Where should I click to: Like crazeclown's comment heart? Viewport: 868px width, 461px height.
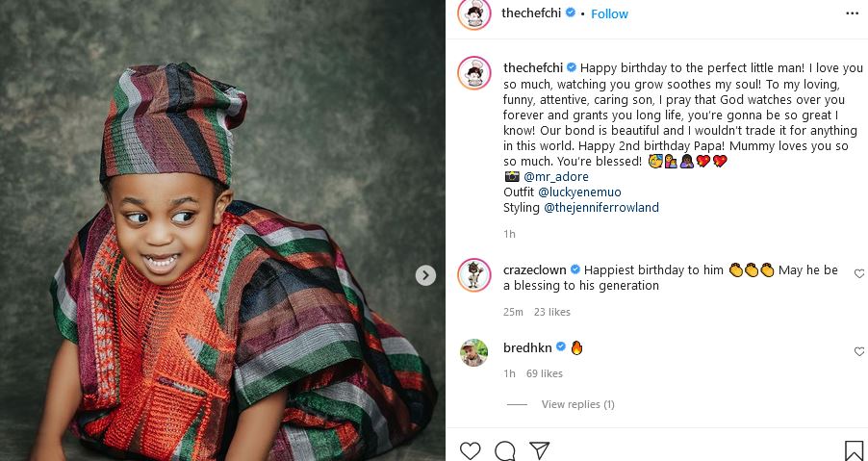pos(859,274)
